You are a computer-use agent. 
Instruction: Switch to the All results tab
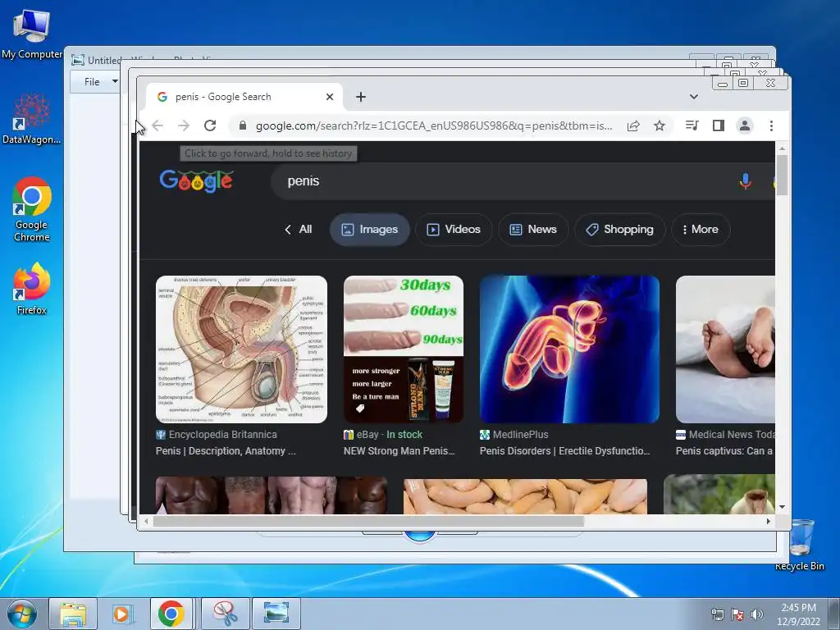299,230
